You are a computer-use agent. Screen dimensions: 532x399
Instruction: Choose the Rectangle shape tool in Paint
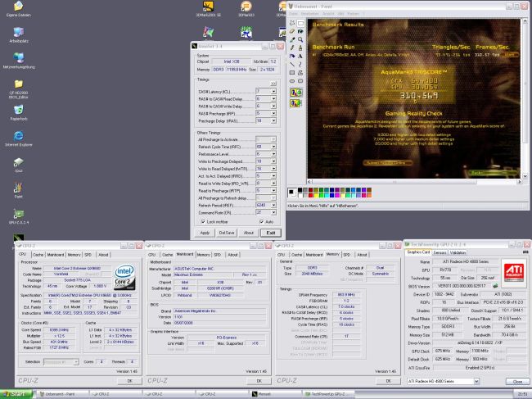[292, 73]
